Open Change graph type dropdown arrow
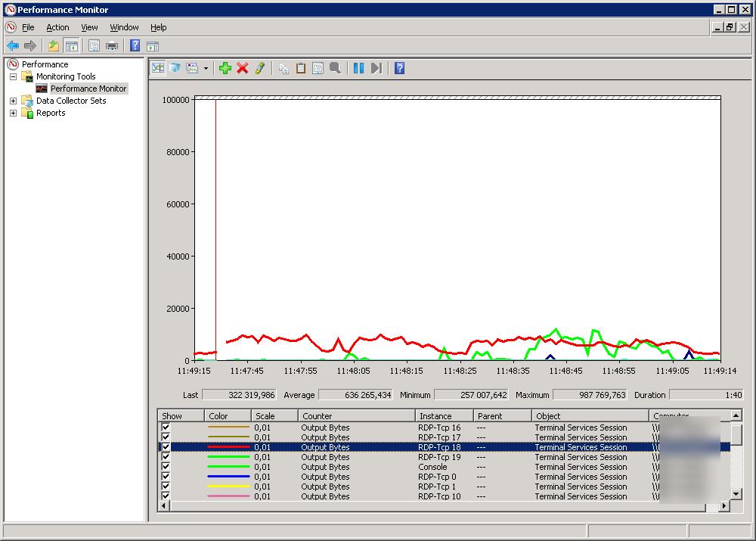This screenshot has height=541, width=756. (x=206, y=69)
